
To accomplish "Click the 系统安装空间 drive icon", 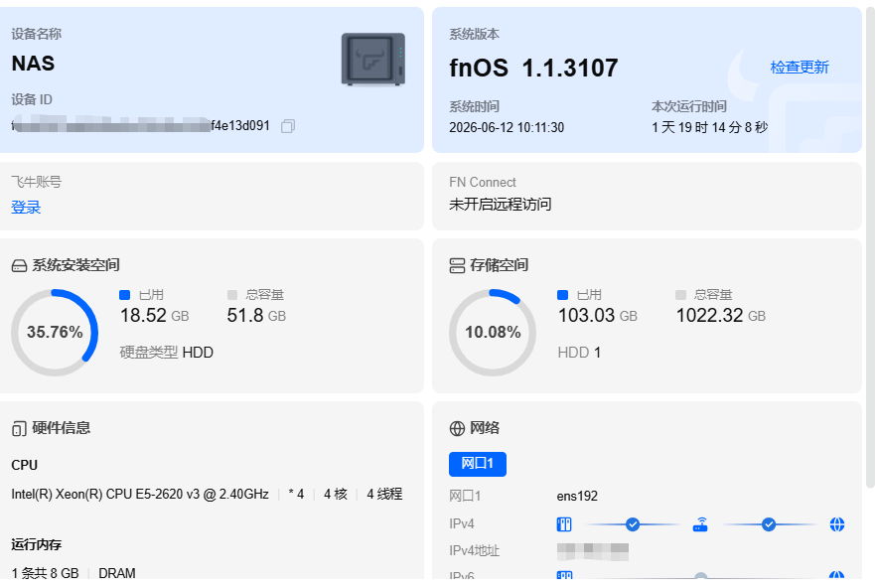I will pos(19,265).
